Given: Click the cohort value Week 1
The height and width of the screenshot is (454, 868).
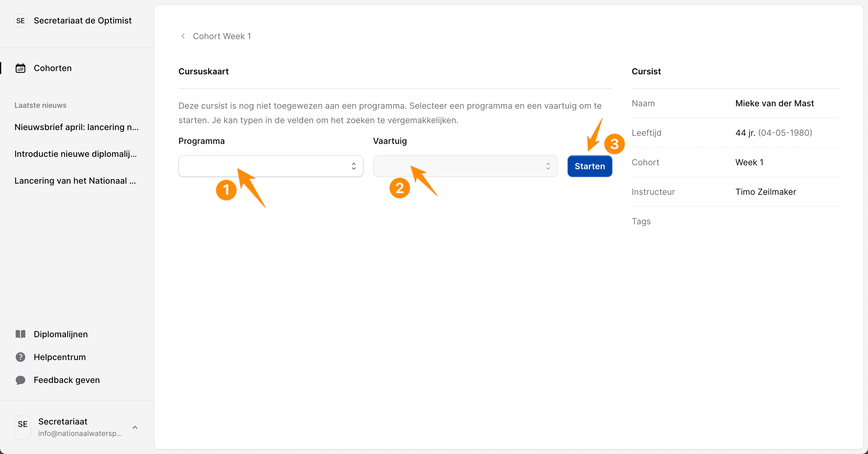Looking at the screenshot, I should (749, 162).
